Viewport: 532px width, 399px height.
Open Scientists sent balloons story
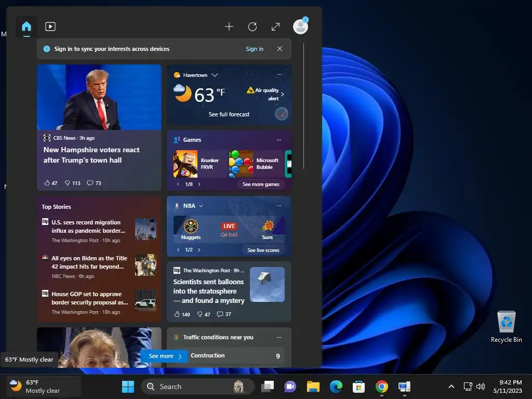tap(209, 291)
